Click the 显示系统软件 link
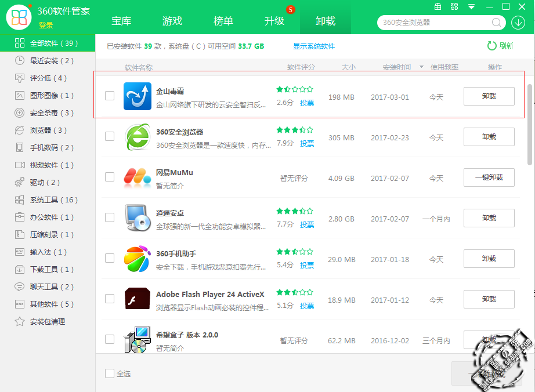 pos(314,46)
